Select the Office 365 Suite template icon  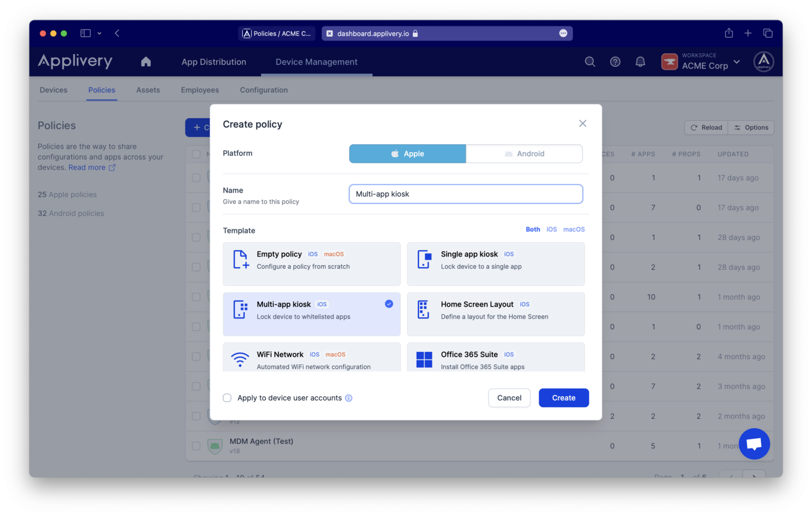pos(423,360)
